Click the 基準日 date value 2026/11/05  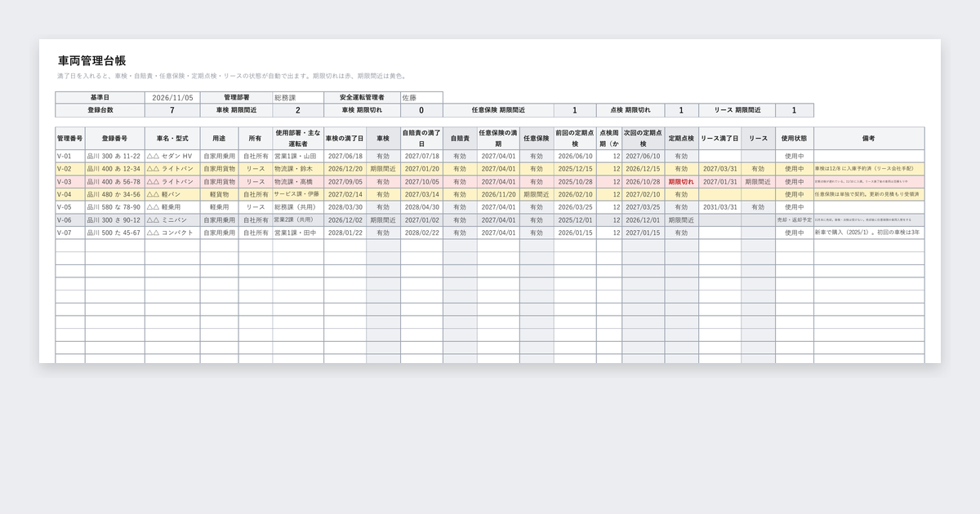[172, 97]
